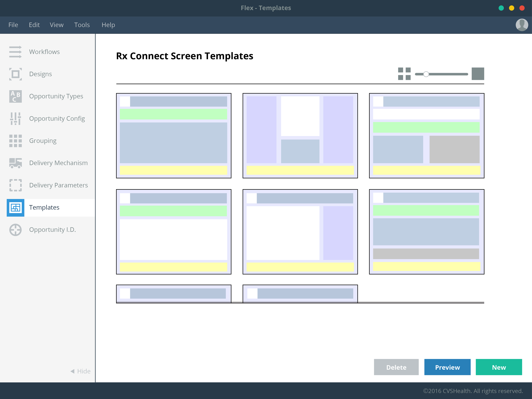Click the Grouping grid icon

15,141
